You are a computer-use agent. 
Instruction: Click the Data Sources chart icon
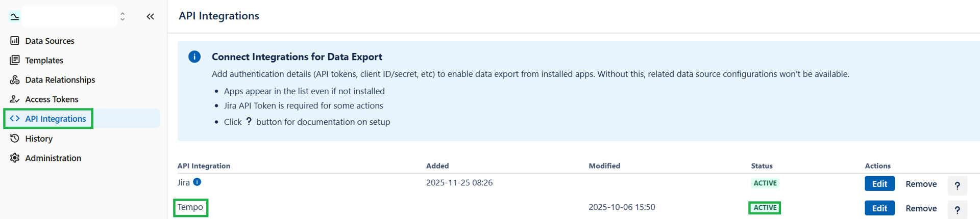[15, 41]
